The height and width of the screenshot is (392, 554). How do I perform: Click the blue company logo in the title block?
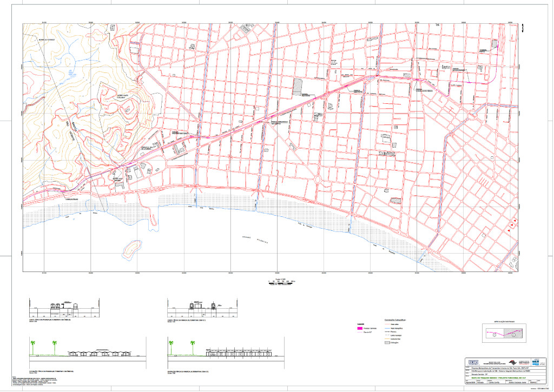tap(536, 362)
